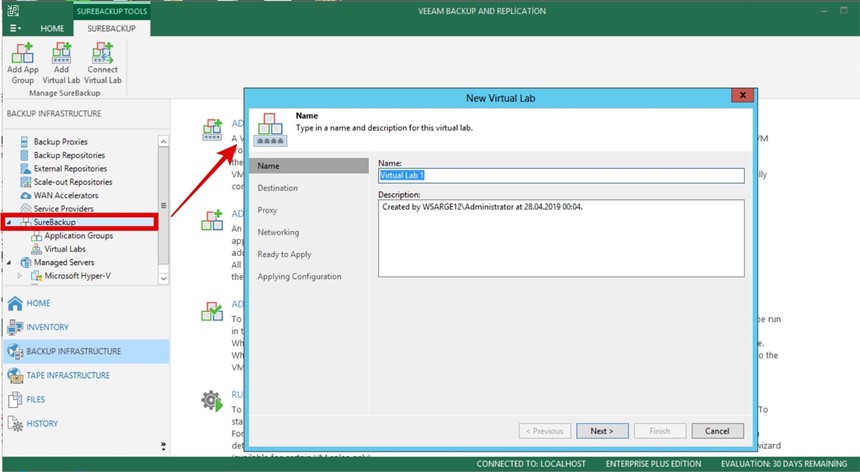Click the tree scrollbar up arrow
The height and width of the screenshot is (472, 860).
point(163,141)
